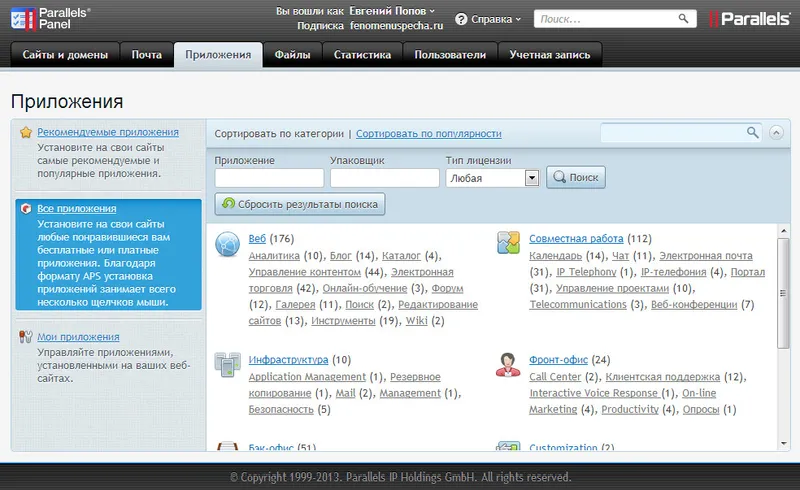Focus the Упаковщик filter input field

pos(385,178)
